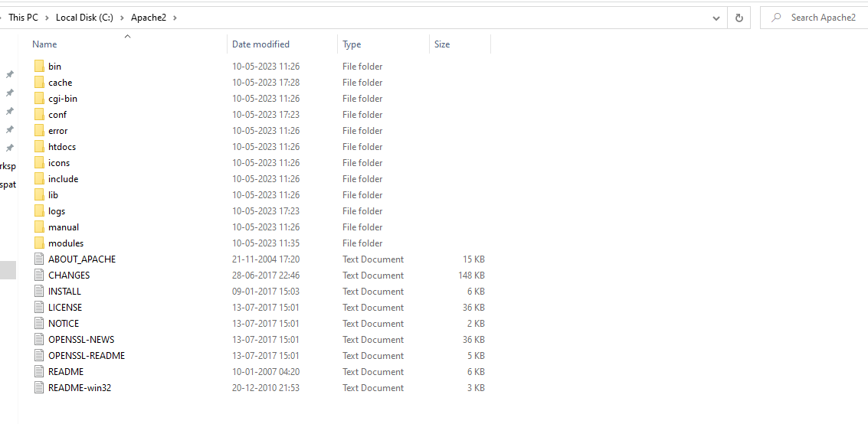Select the file name CHANGES

pyautogui.click(x=69, y=276)
